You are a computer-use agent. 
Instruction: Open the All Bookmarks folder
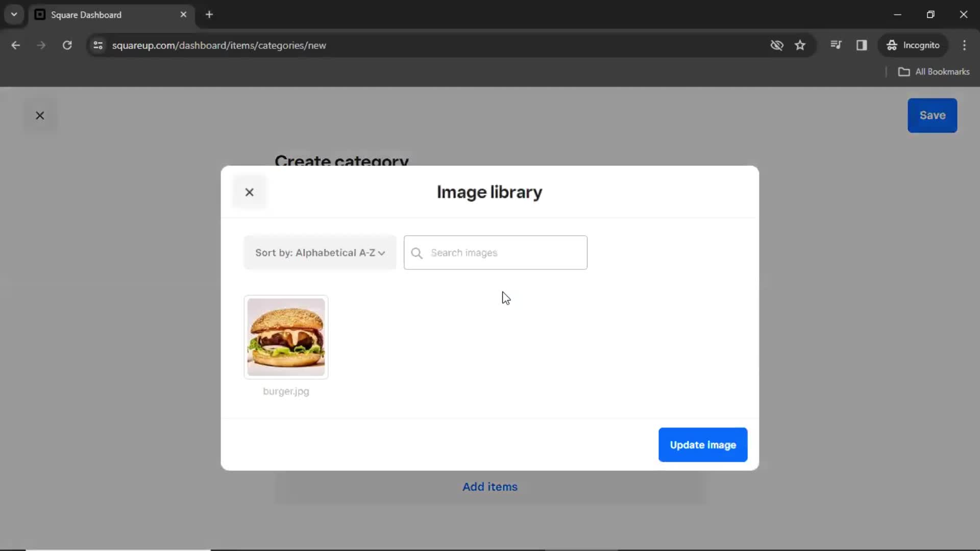(934, 71)
